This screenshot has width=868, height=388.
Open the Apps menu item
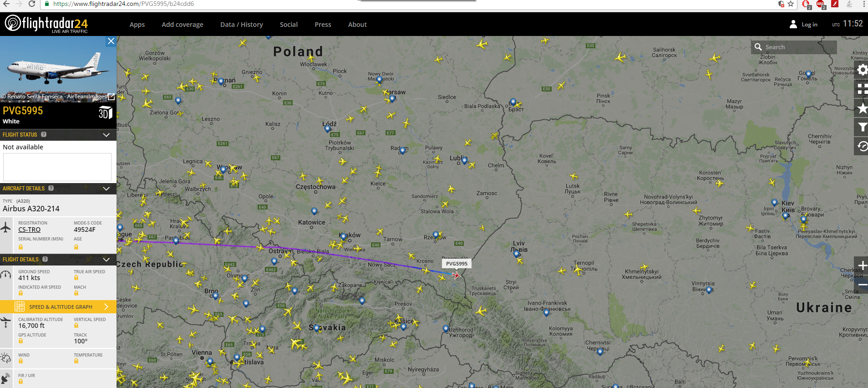[137, 25]
